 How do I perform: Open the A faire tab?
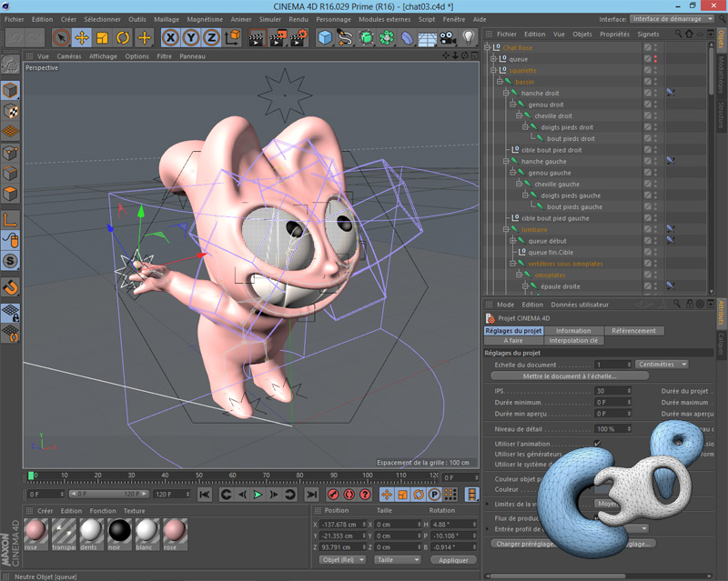click(x=513, y=341)
